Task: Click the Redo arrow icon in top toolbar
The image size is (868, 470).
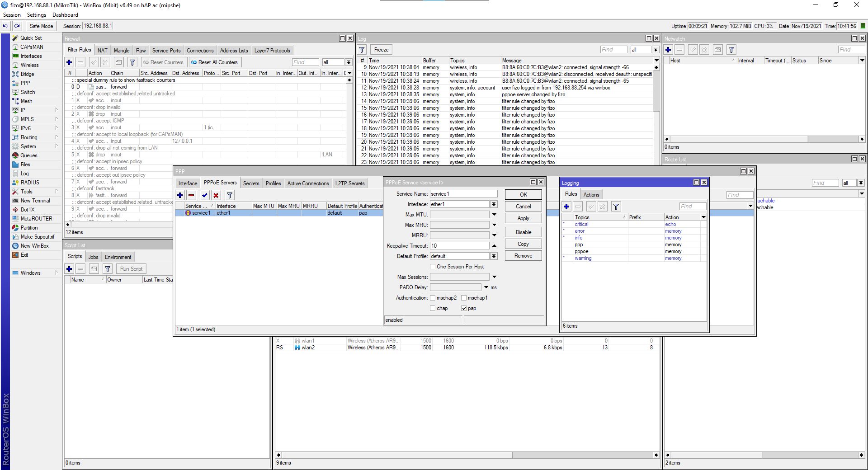Action: point(17,26)
